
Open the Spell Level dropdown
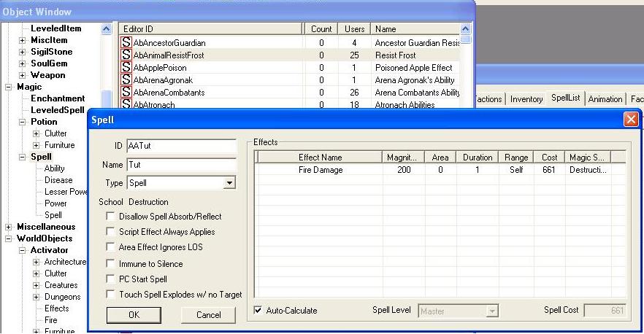coord(491,311)
